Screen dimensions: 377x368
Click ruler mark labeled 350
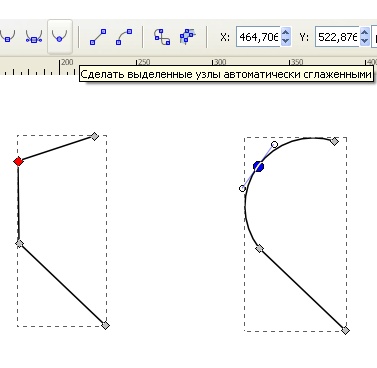tap(297, 62)
